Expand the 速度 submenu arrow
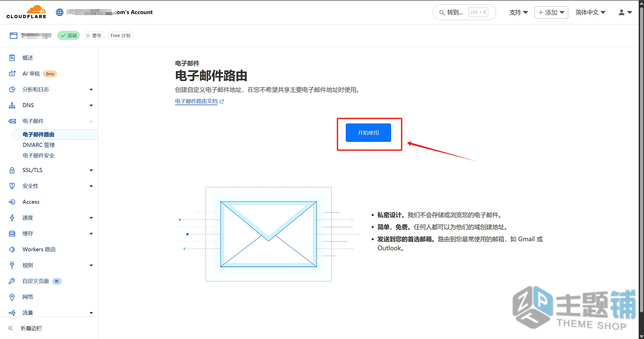Screen dimensions: 644x339 pyautogui.click(x=91, y=218)
